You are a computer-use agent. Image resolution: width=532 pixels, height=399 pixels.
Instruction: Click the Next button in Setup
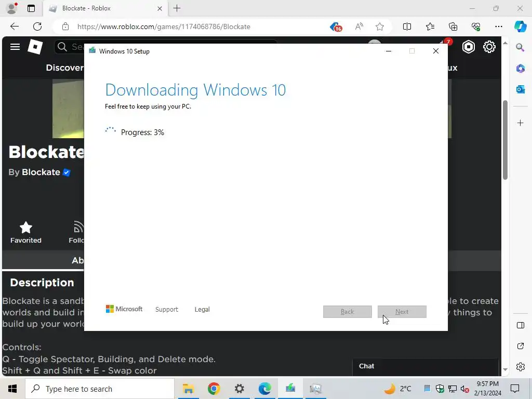402,312
